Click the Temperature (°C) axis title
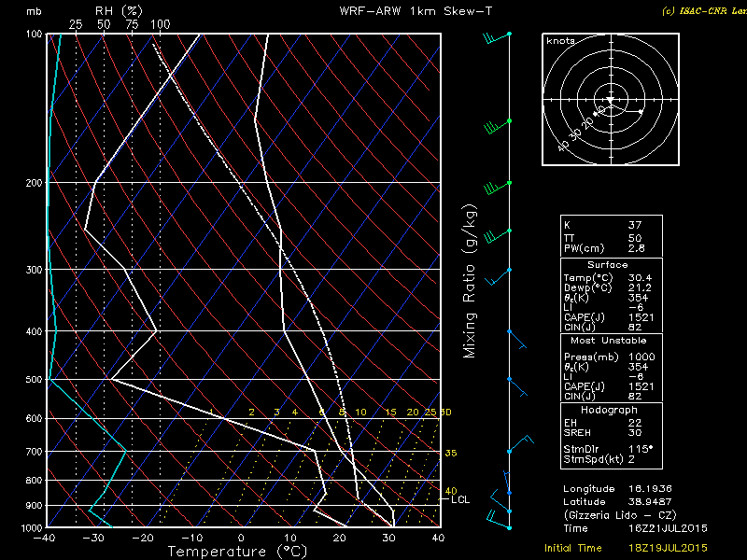The image size is (747, 560). click(x=238, y=552)
